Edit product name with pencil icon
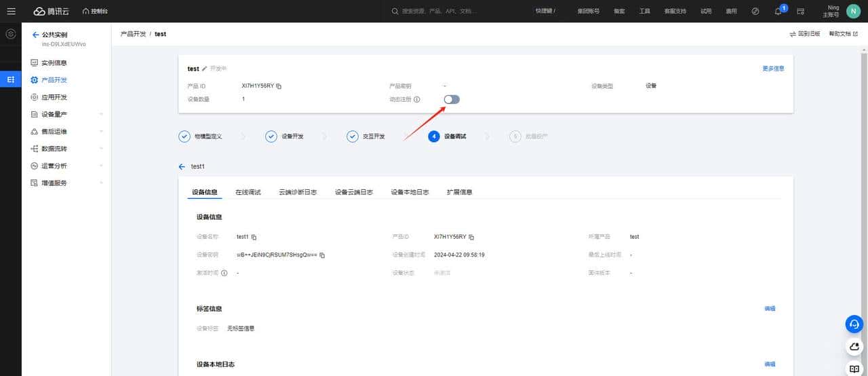The height and width of the screenshot is (376, 868). (x=204, y=69)
